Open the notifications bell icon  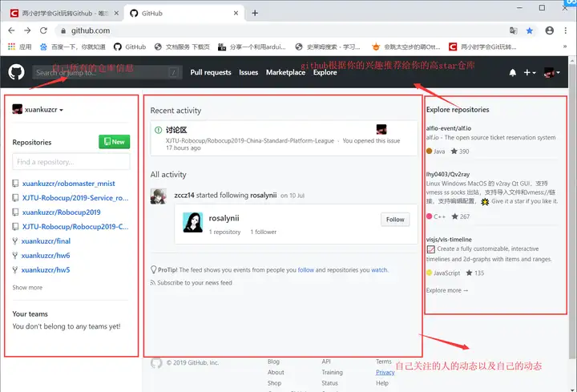tap(513, 72)
